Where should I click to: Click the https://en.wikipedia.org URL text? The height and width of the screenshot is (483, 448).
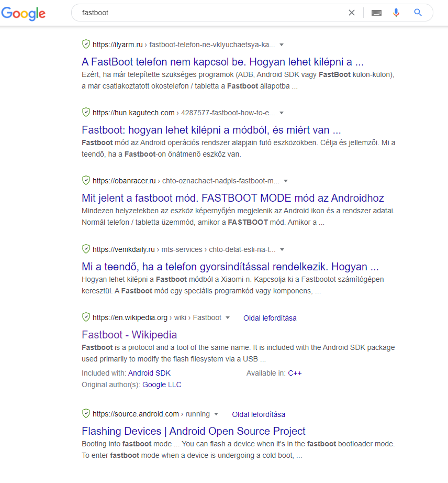130,317
